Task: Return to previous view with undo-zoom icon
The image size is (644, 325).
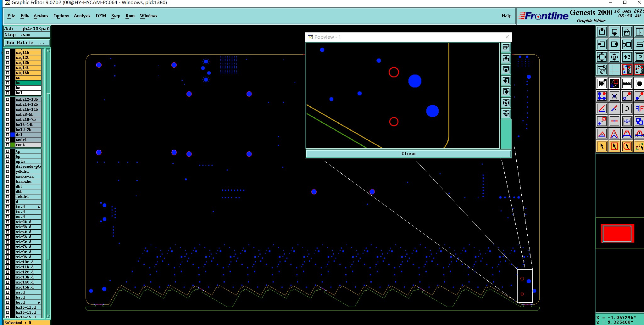Action: point(627,44)
